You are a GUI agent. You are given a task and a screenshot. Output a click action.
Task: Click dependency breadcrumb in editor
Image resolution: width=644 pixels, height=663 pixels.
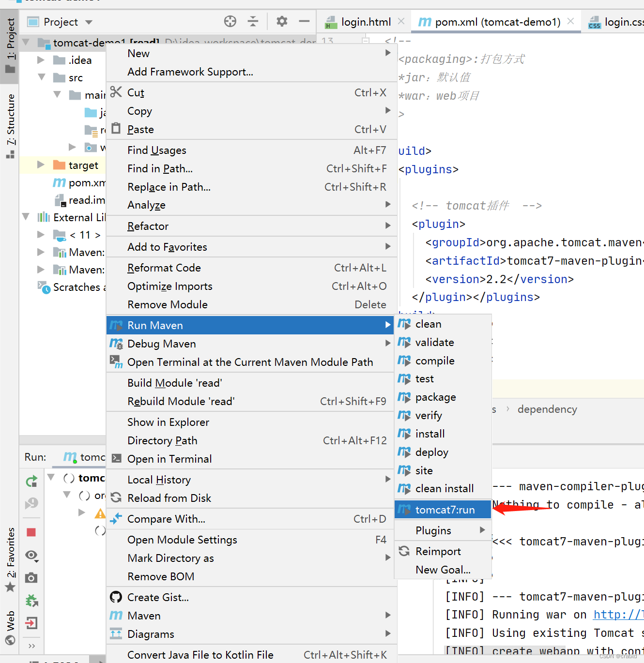point(547,409)
